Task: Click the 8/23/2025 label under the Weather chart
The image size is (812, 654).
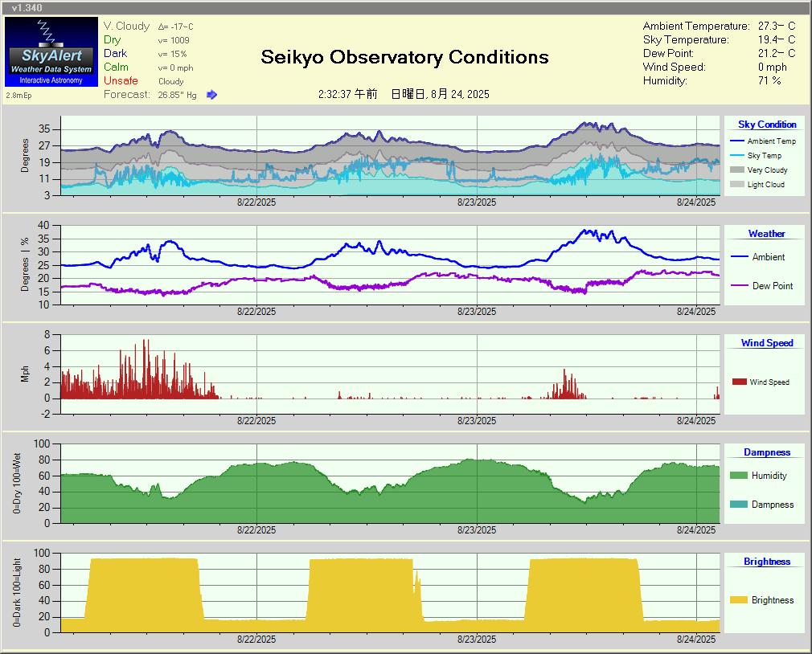Action: coord(477,312)
